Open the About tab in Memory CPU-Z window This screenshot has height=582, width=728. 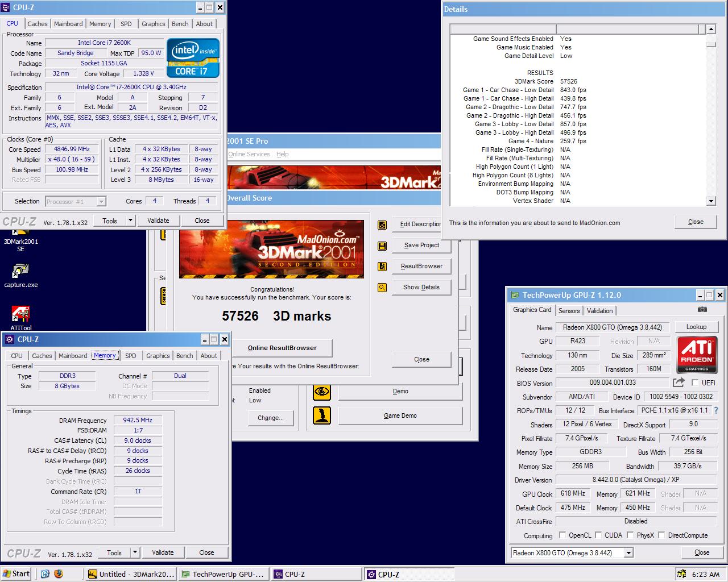(x=209, y=356)
